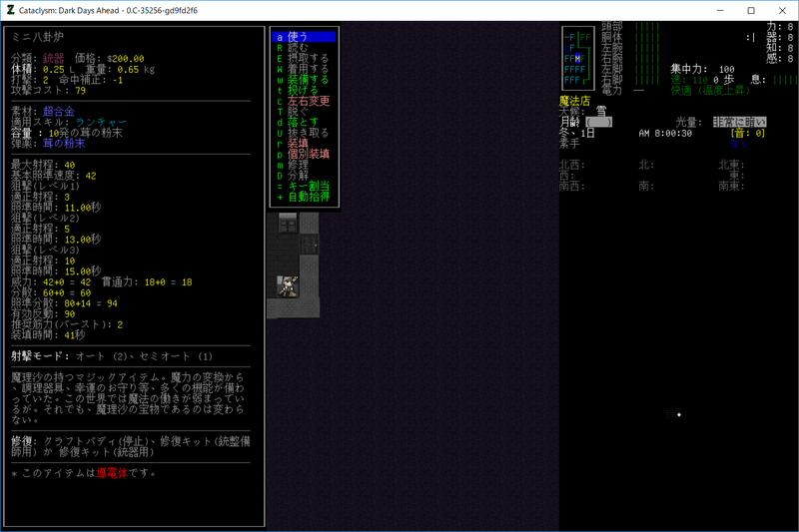Click the 最大射程 value 40
799x532 pixels.
click(70, 165)
